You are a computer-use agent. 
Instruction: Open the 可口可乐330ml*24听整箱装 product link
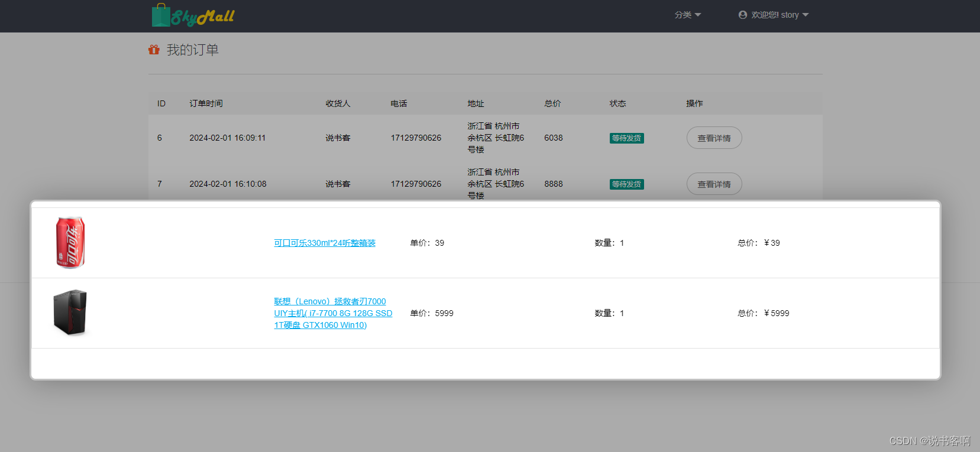click(325, 243)
